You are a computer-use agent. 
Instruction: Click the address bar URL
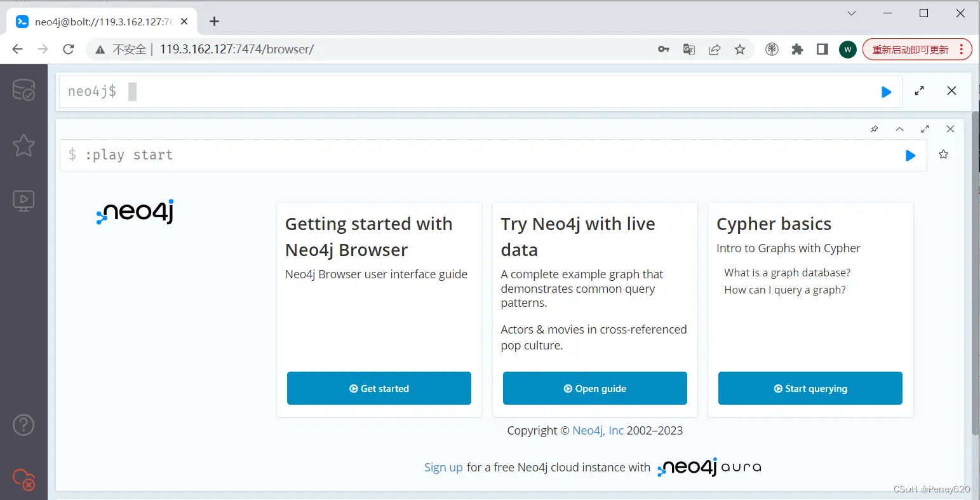237,49
